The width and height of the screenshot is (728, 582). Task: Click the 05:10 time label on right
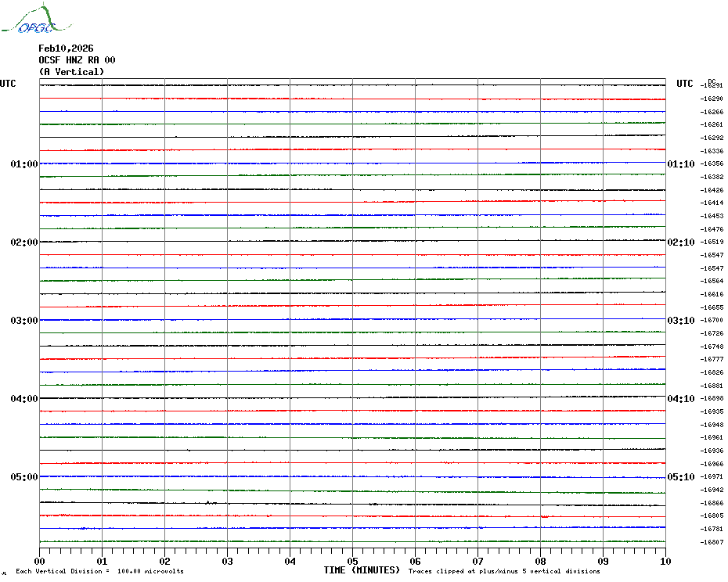[681, 477]
